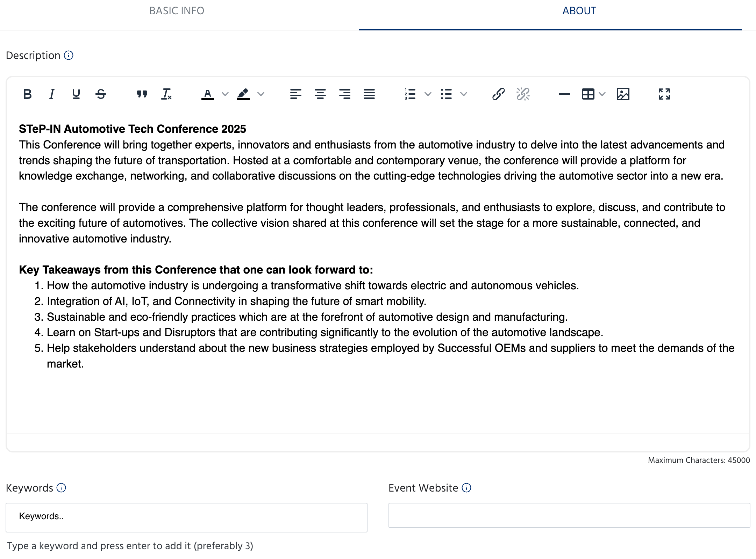Switch to the BASIC INFO tab
Image resolution: width=756 pixels, height=559 pixels.
coord(177,11)
